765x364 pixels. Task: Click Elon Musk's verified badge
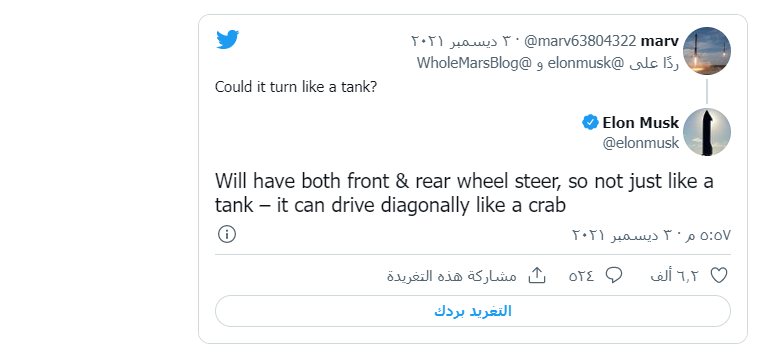(590, 122)
